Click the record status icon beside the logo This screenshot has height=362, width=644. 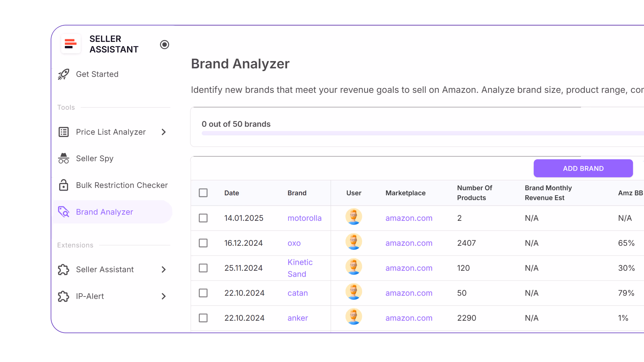165,44
